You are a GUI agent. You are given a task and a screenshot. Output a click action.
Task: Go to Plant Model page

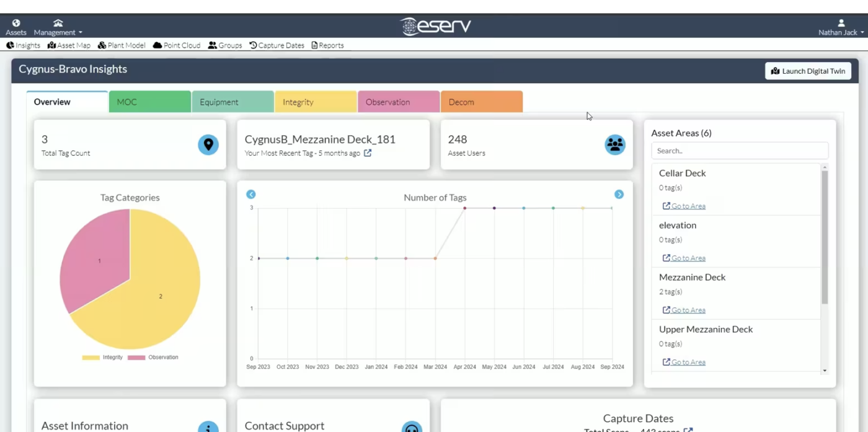[122, 45]
